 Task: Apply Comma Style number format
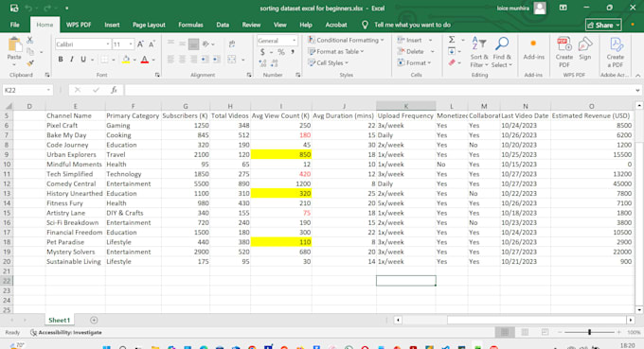point(293,52)
